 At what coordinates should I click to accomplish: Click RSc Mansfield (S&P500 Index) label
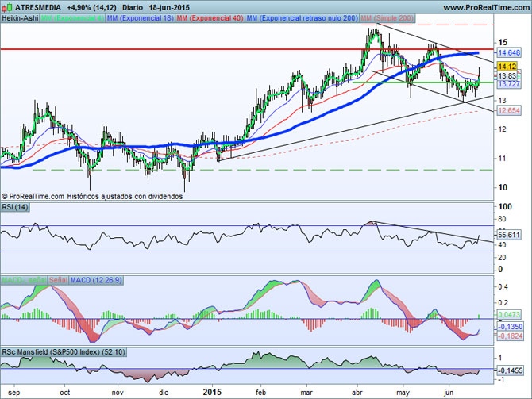pos(64,352)
